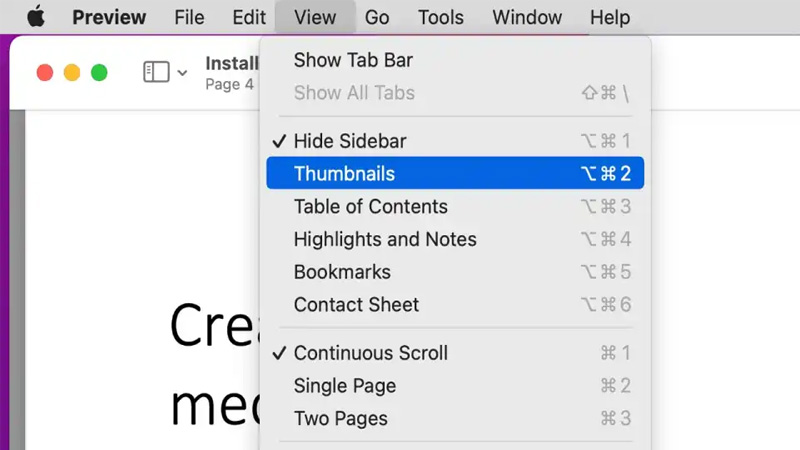Select the Single Page view option

coord(345,386)
